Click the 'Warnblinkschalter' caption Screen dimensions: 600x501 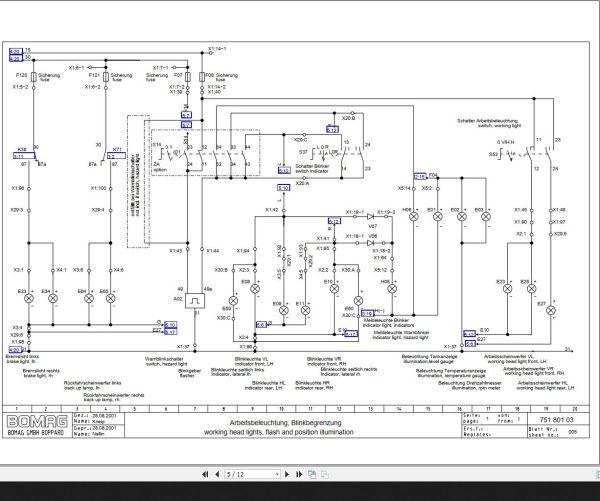click(164, 359)
